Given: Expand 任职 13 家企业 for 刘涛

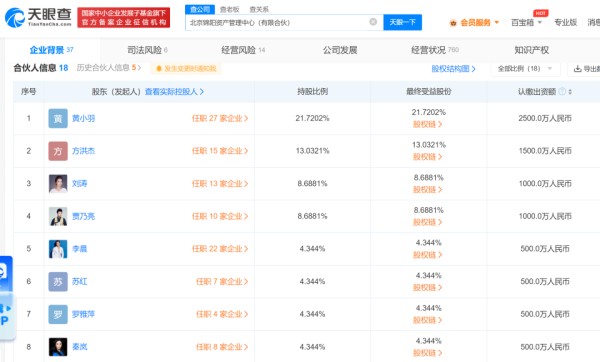Looking at the screenshot, I should coord(220,184).
